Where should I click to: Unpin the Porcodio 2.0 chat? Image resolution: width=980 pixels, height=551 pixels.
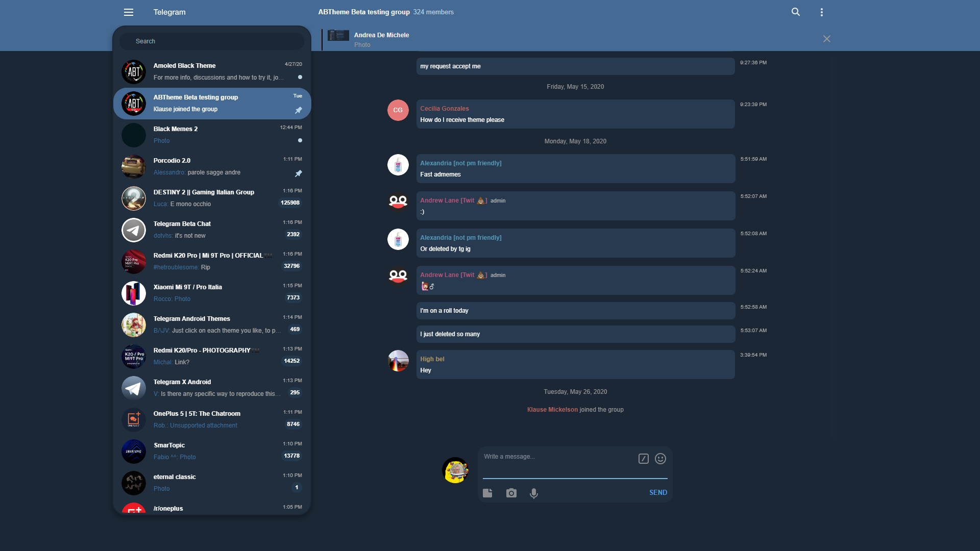(x=298, y=173)
